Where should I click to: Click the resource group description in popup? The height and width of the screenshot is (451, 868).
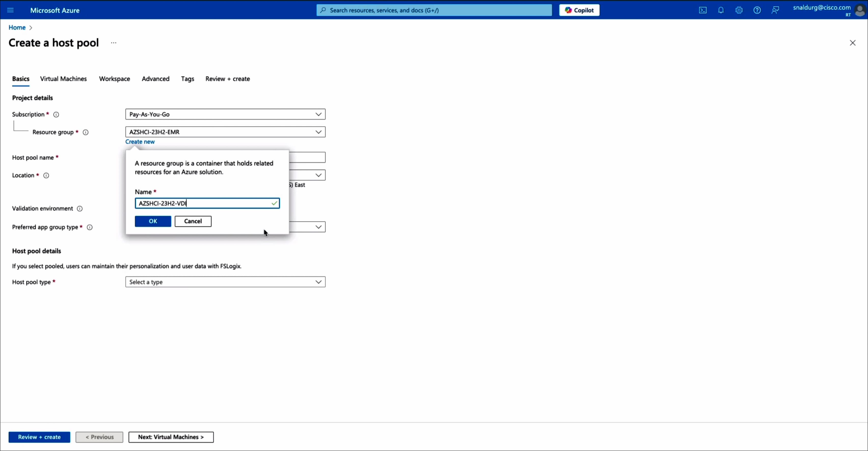[x=204, y=167]
